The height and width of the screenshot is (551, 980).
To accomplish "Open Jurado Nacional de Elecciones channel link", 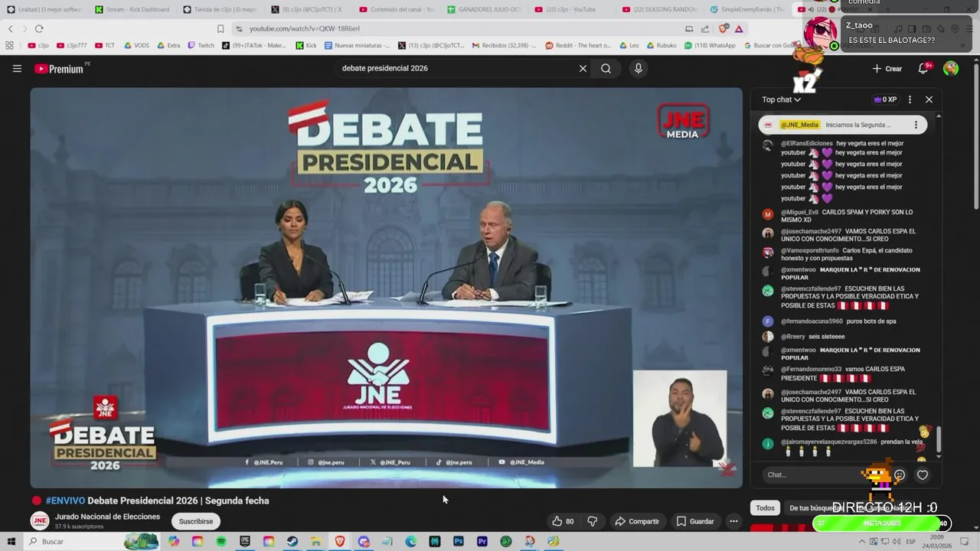I will (x=107, y=517).
